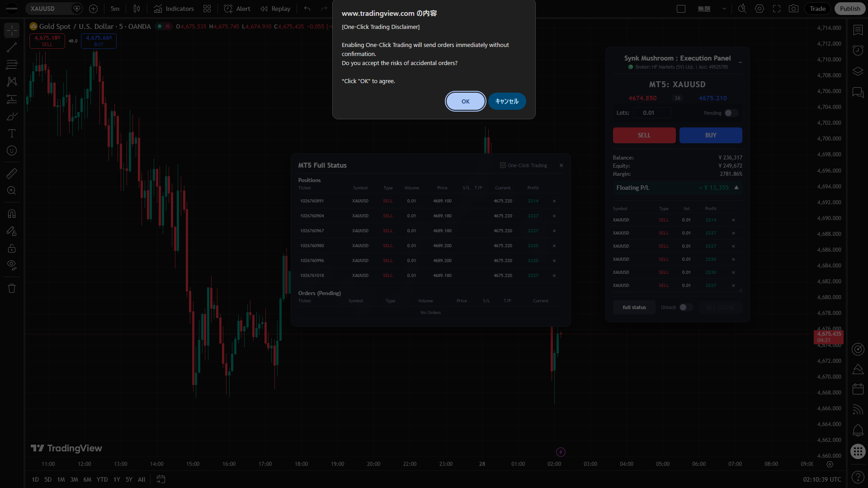Screen dimensions: 868x488
Task: Open the help center question mark
Action: pos(858,477)
